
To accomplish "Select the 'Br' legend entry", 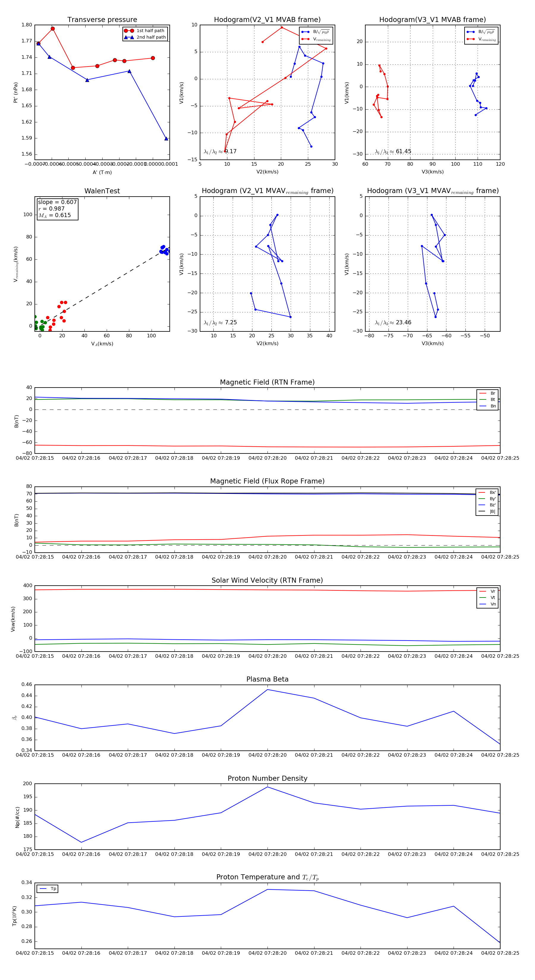I will click(487, 393).
